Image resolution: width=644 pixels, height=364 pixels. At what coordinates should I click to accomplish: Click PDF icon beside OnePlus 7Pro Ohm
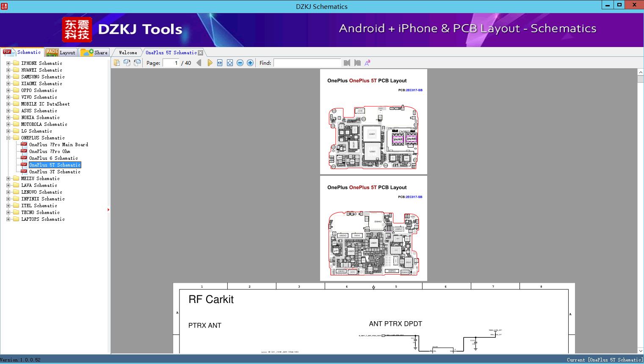24,151
